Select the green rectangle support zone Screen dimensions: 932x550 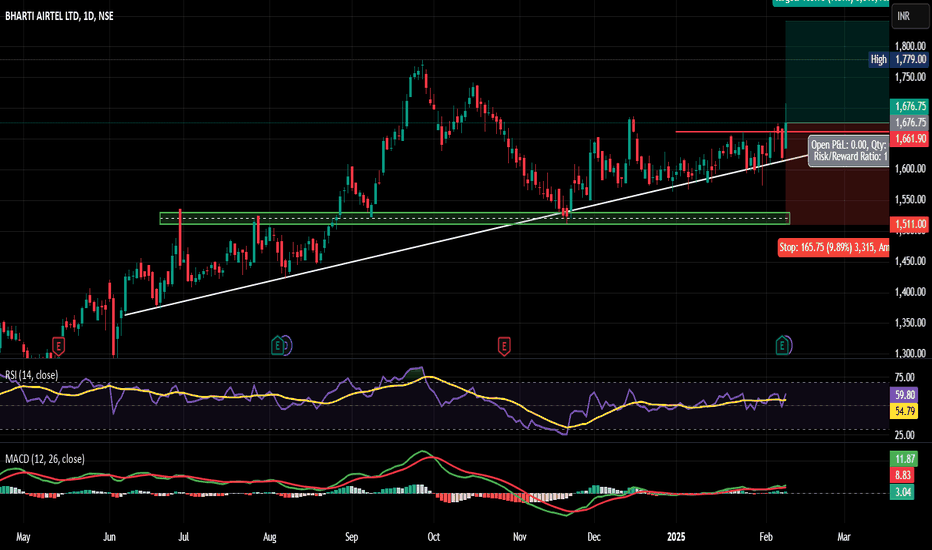474,218
